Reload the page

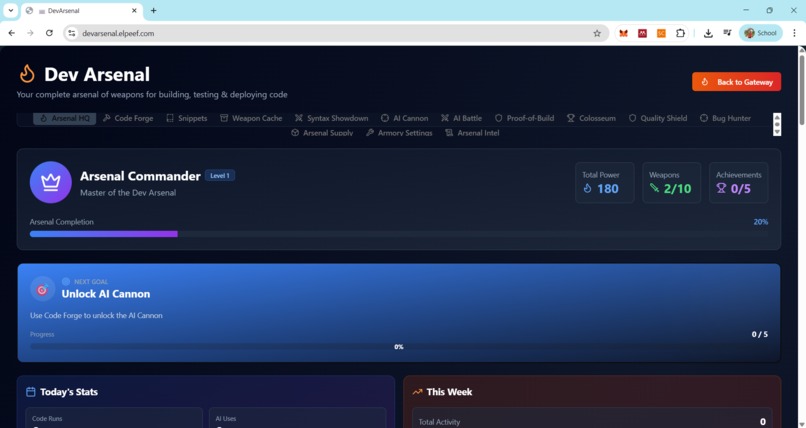pyautogui.click(x=49, y=33)
